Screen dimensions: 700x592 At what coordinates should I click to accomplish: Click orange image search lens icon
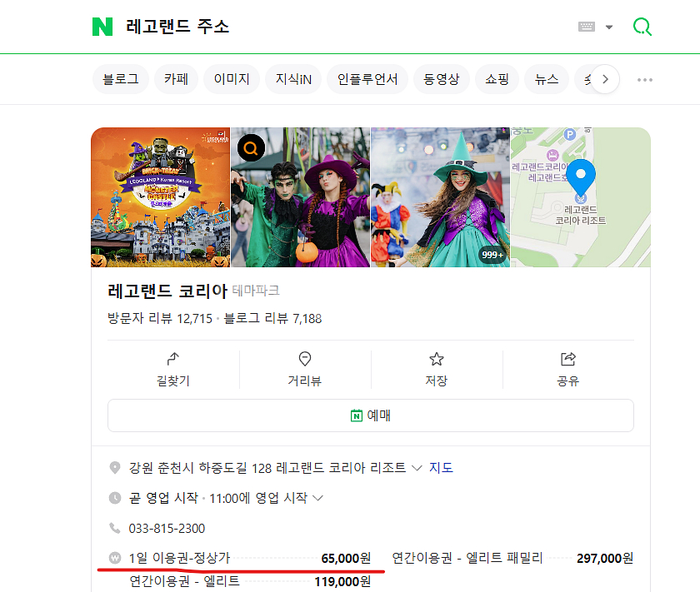[251, 148]
